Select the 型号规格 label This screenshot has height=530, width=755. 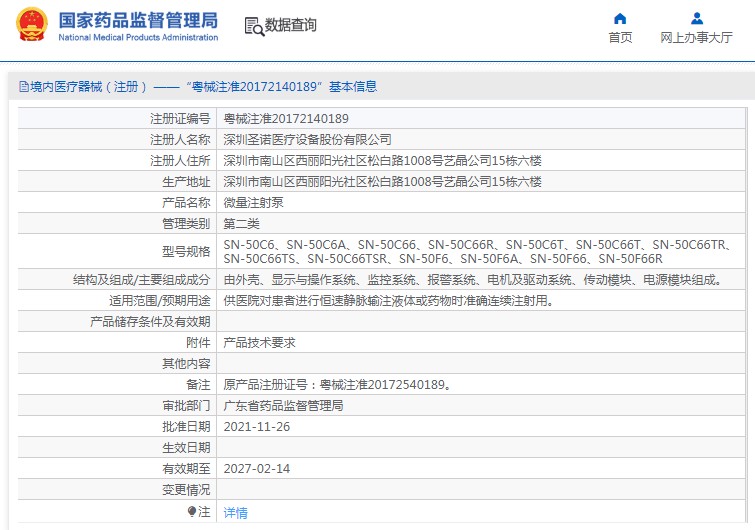click(x=186, y=251)
